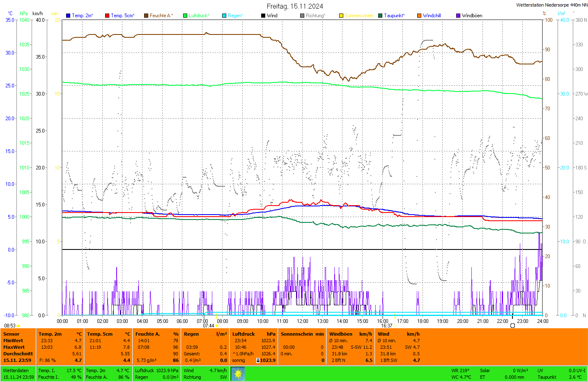
Task: Click the cyan Regen legend square
Action: pos(224,16)
